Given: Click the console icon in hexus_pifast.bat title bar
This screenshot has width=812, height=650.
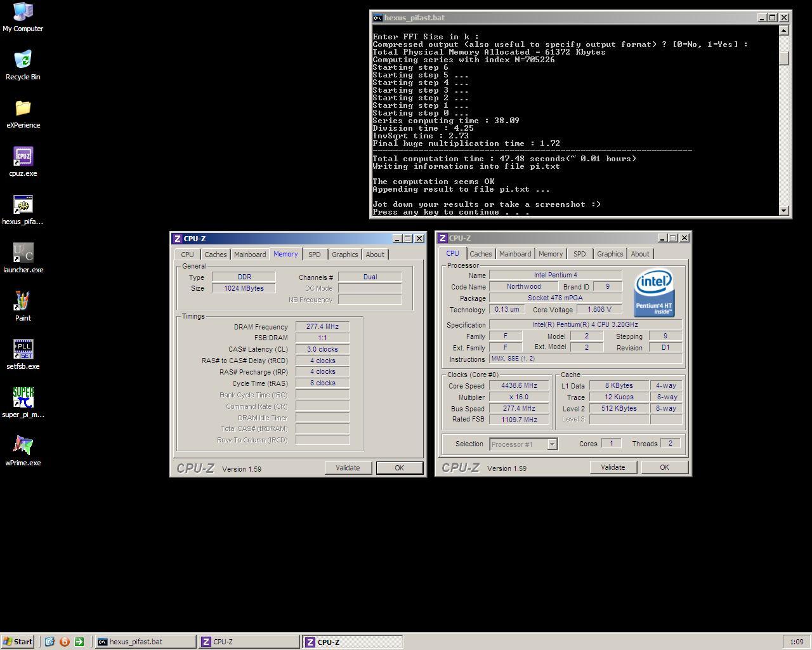Looking at the screenshot, I should point(377,18).
